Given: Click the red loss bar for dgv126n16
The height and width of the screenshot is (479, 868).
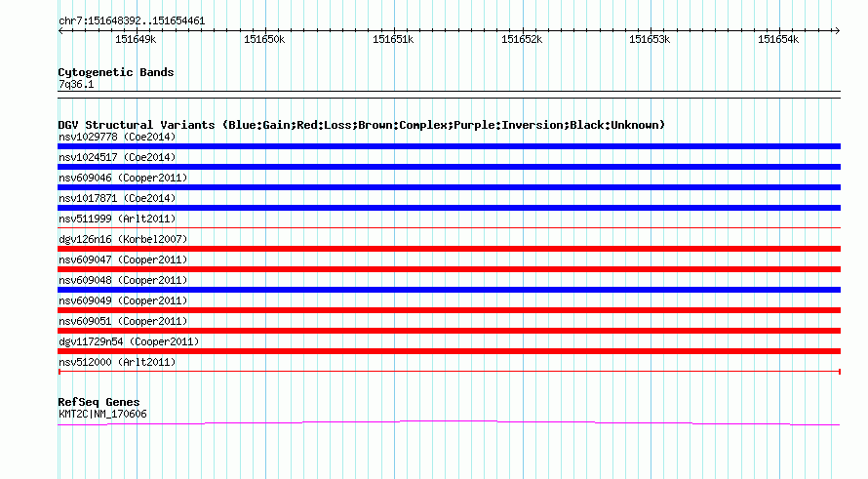Looking at the screenshot, I should 449,249.
